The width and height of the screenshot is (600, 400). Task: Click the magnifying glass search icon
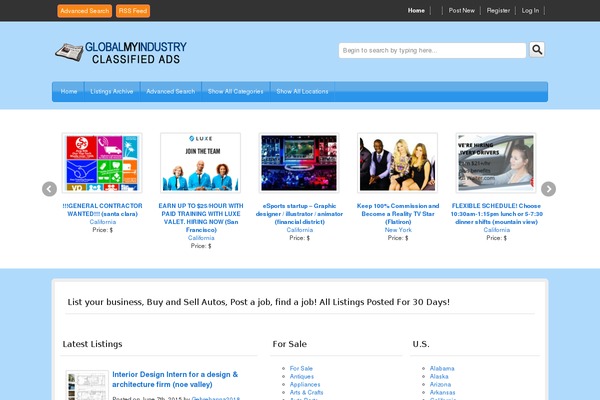click(537, 50)
